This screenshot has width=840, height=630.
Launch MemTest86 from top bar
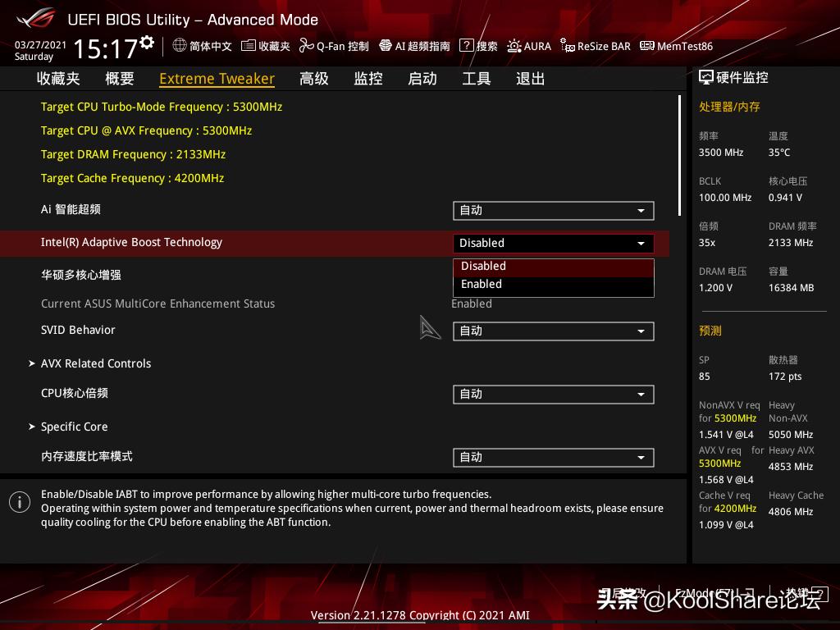[677, 46]
